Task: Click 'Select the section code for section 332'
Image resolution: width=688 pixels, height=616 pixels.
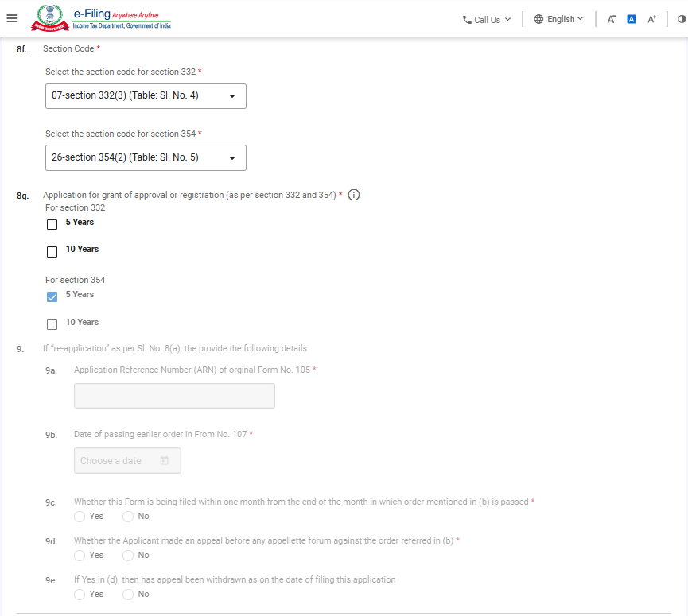Action: (120, 72)
